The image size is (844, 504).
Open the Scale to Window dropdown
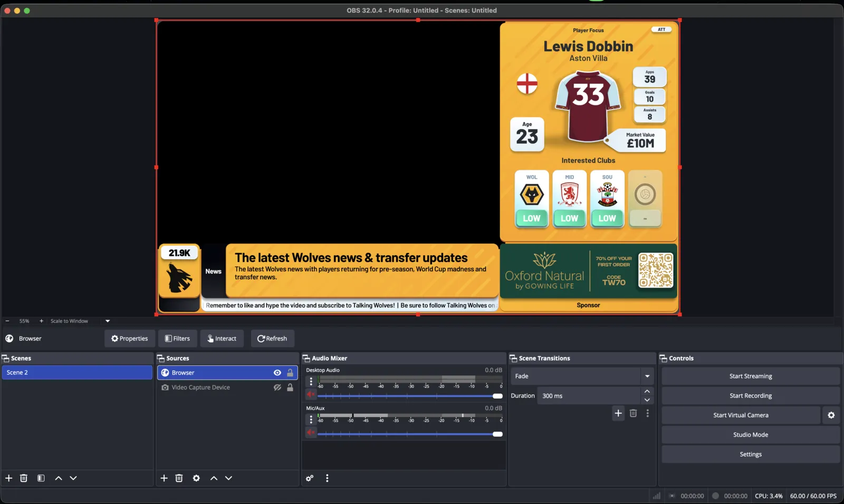[80, 321]
